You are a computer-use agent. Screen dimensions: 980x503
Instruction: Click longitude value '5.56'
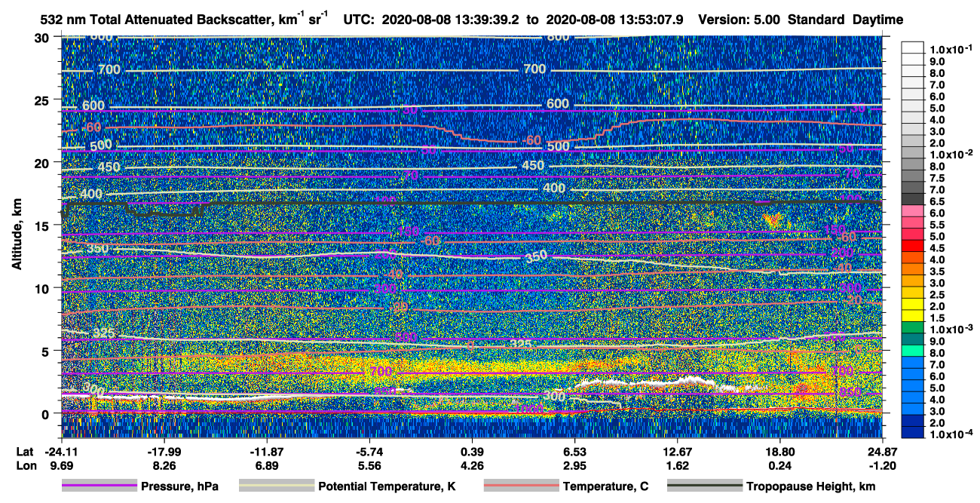click(369, 465)
